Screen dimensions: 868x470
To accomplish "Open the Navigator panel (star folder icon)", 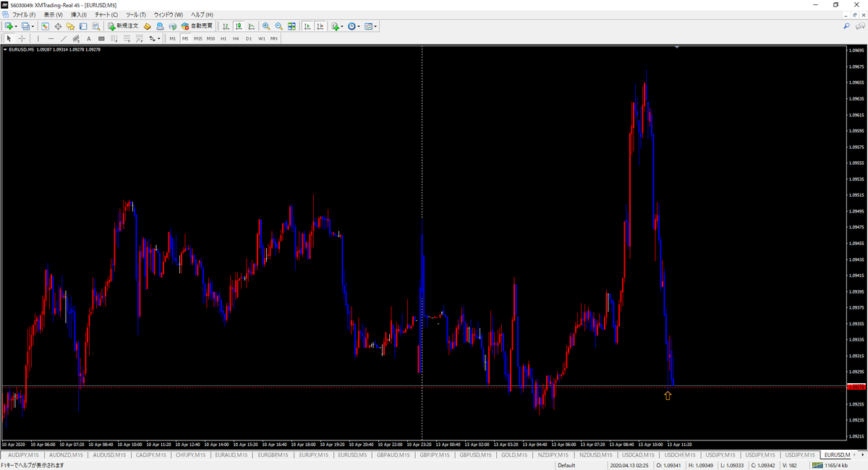I will tap(70, 26).
